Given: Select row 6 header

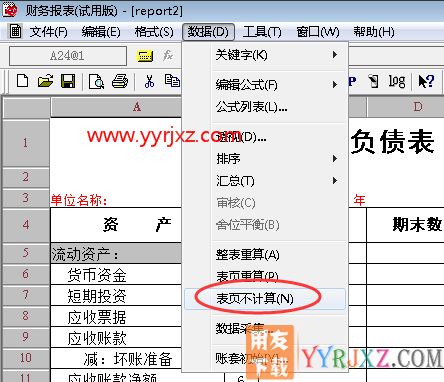Looking at the screenshot, I should pos(26,274).
